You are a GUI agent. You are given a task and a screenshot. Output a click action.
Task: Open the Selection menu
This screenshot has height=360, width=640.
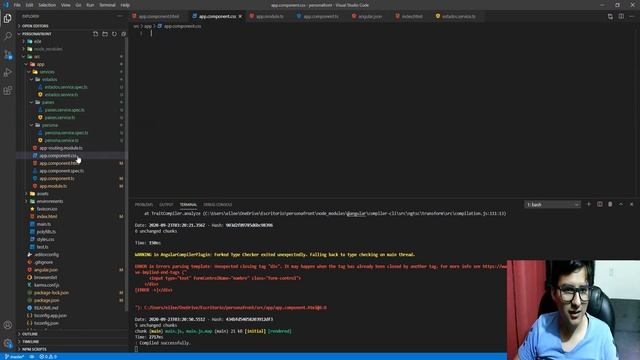(x=47, y=5)
